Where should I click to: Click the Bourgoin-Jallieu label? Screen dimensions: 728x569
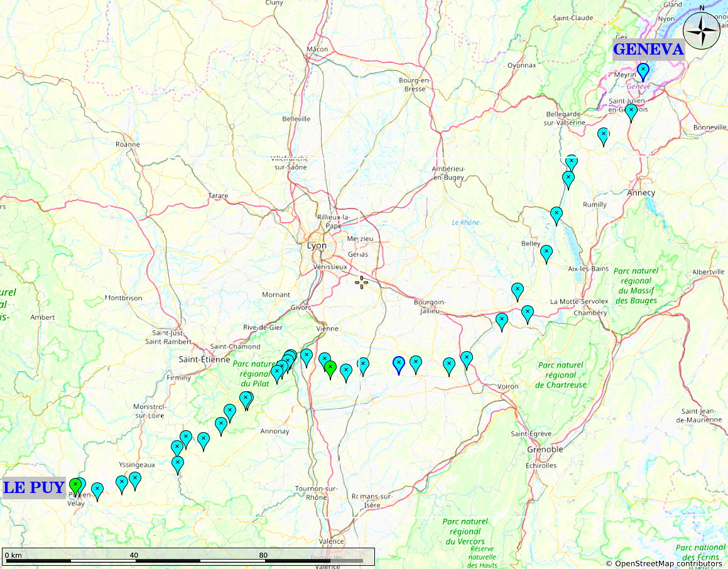click(430, 306)
